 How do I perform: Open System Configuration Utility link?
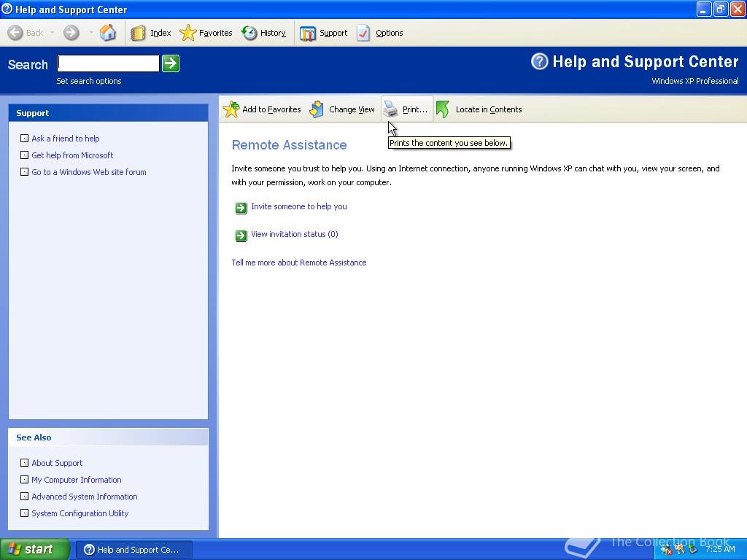click(80, 513)
